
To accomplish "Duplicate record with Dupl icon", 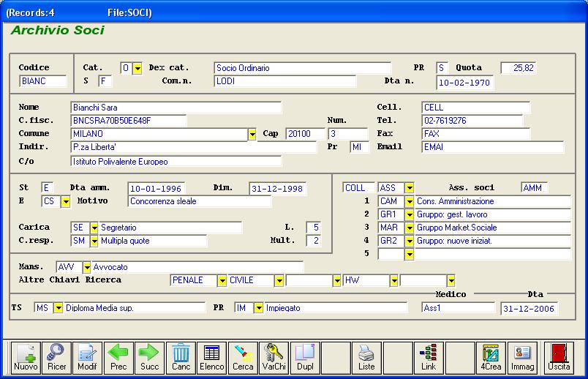I will [304, 357].
